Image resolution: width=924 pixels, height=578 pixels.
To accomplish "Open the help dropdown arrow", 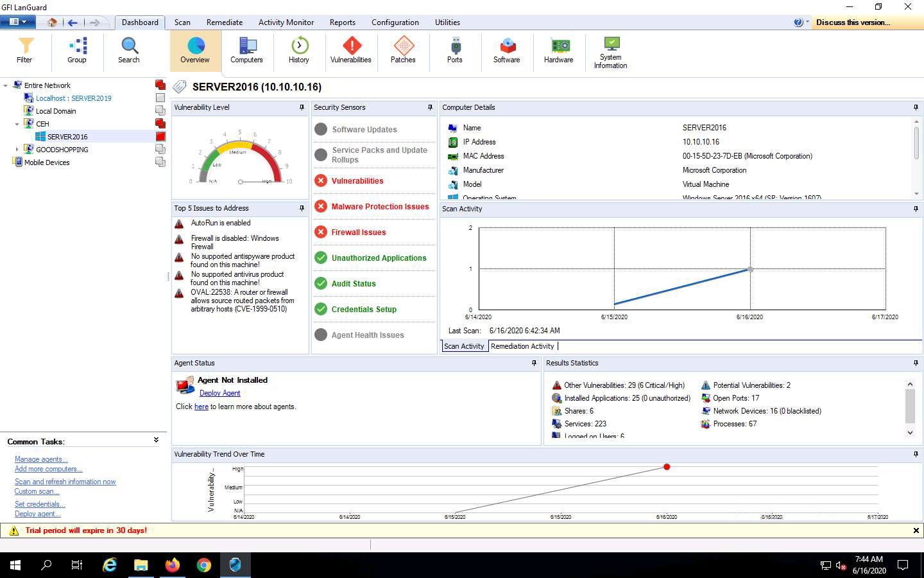I will 807,22.
